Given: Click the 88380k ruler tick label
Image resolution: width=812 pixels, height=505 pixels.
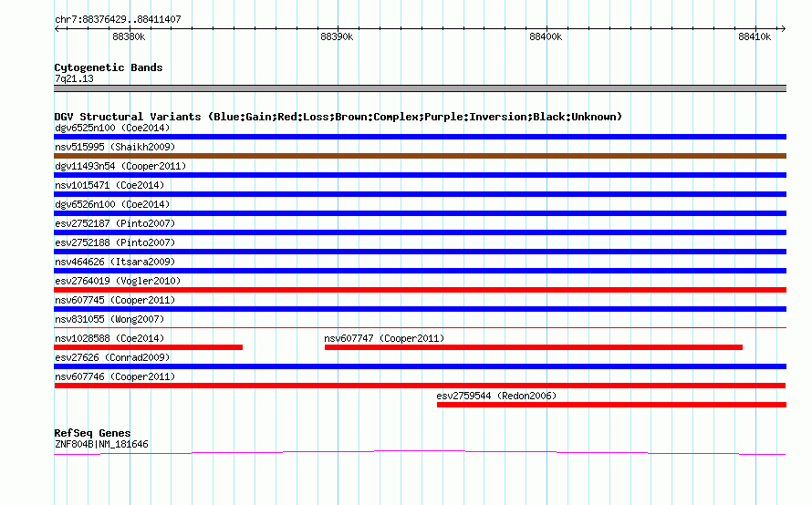Looking at the screenshot, I should coord(129,36).
